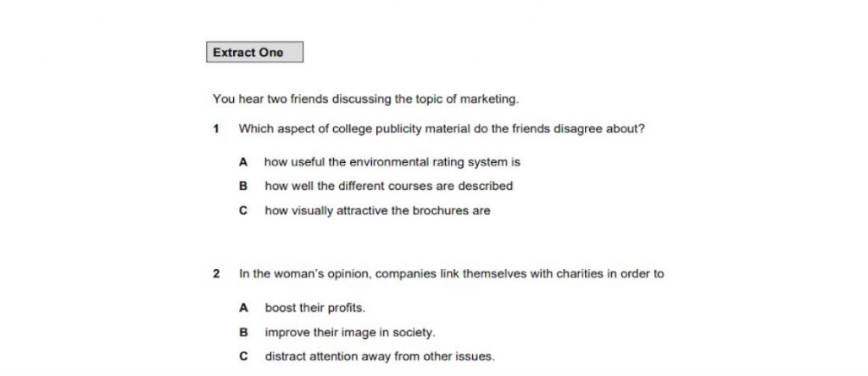Click the letter B under question 1

pyautogui.click(x=242, y=187)
